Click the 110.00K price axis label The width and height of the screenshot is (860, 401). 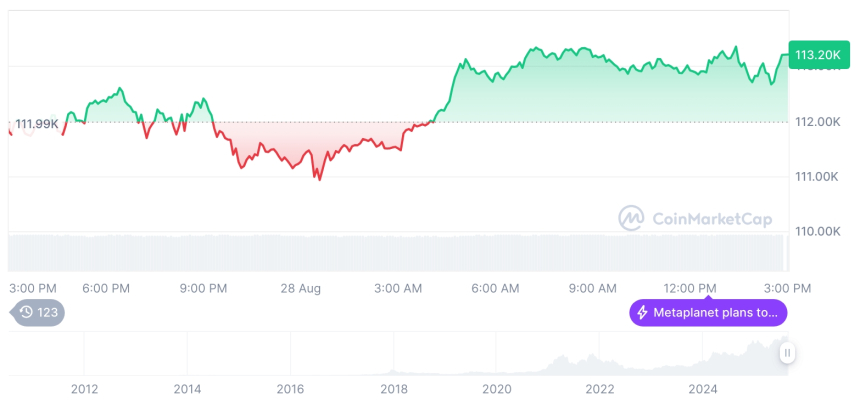point(816,231)
